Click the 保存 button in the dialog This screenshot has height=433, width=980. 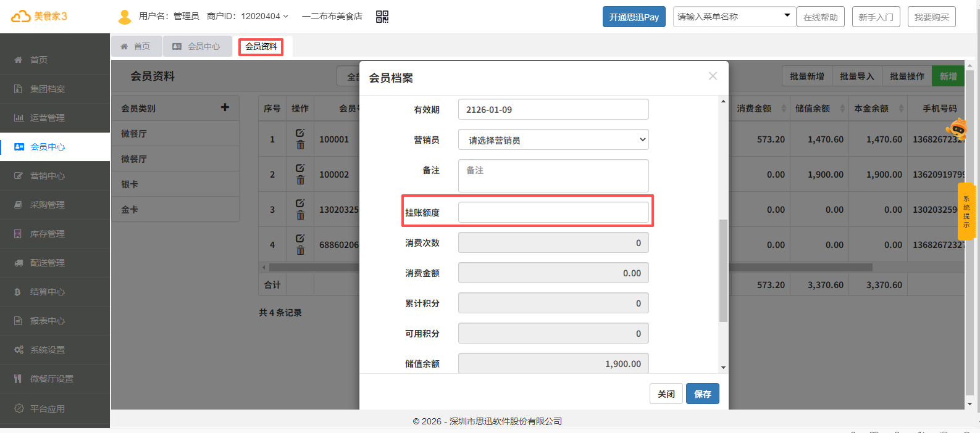click(702, 394)
